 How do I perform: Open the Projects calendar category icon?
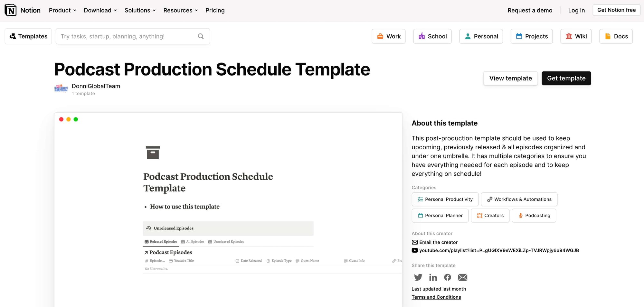(519, 36)
